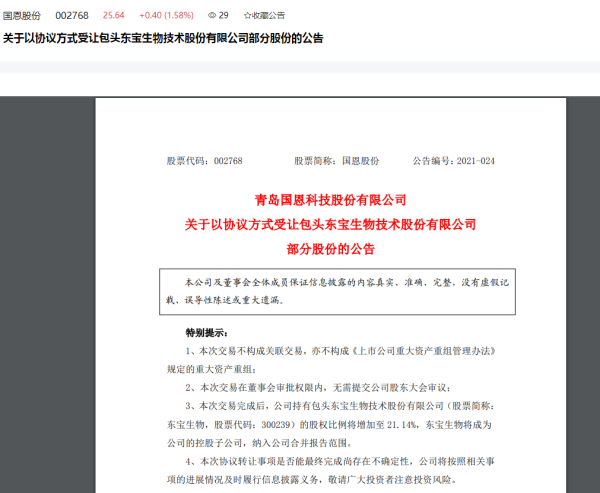600x493 pixels.
Task: Open the 国恩股份 stock name link
Action: tap(22, 16)
